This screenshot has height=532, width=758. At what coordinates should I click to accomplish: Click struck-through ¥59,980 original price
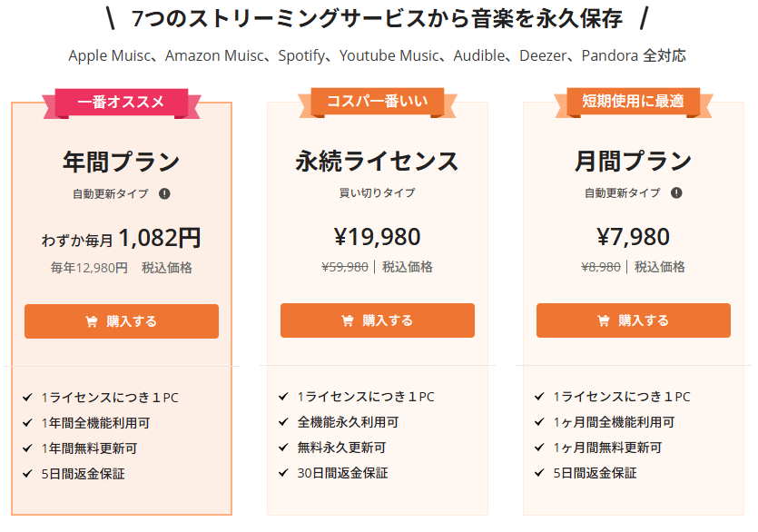pos(345,267)
